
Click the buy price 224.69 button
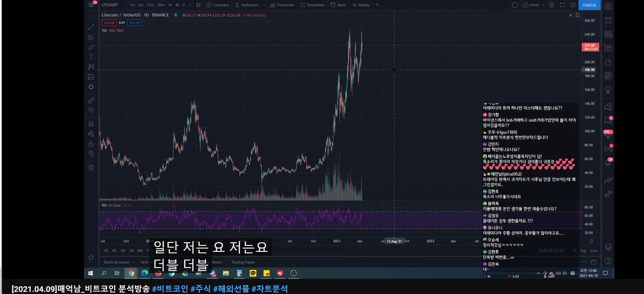pos(134,23)
